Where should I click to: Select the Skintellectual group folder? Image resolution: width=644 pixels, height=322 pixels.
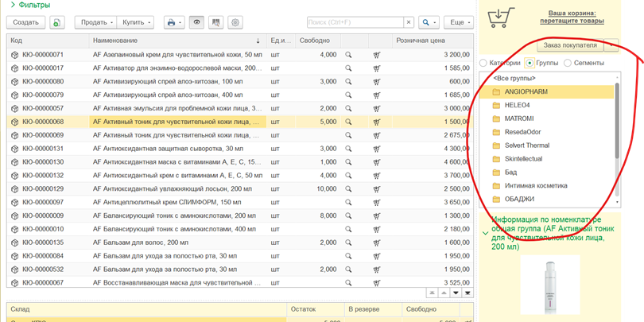tap(547, 159)
